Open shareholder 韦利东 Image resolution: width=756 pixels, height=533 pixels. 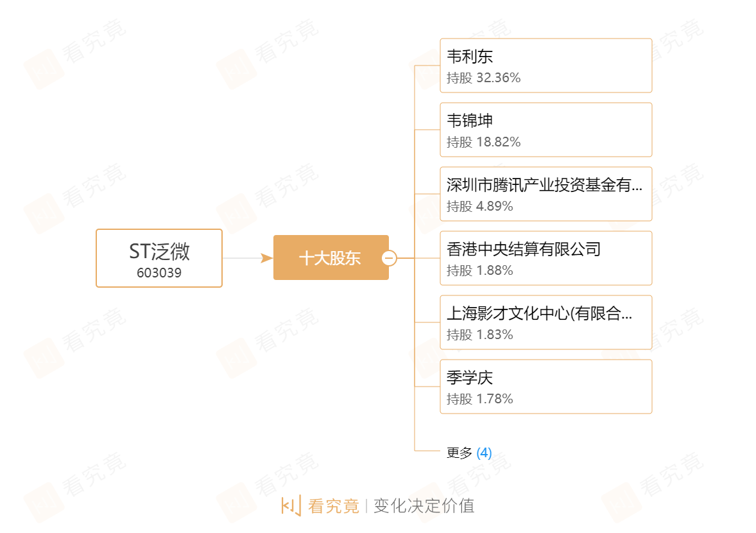click(470, 57)
